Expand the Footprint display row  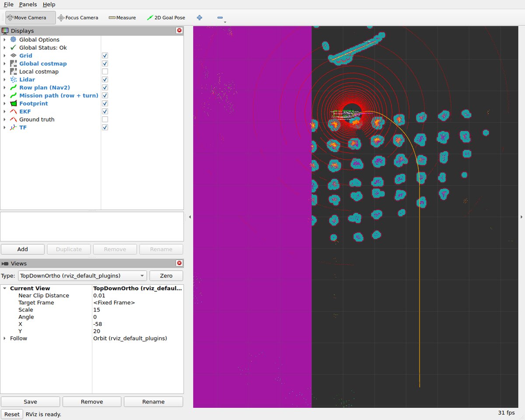(x=4, y=103)
